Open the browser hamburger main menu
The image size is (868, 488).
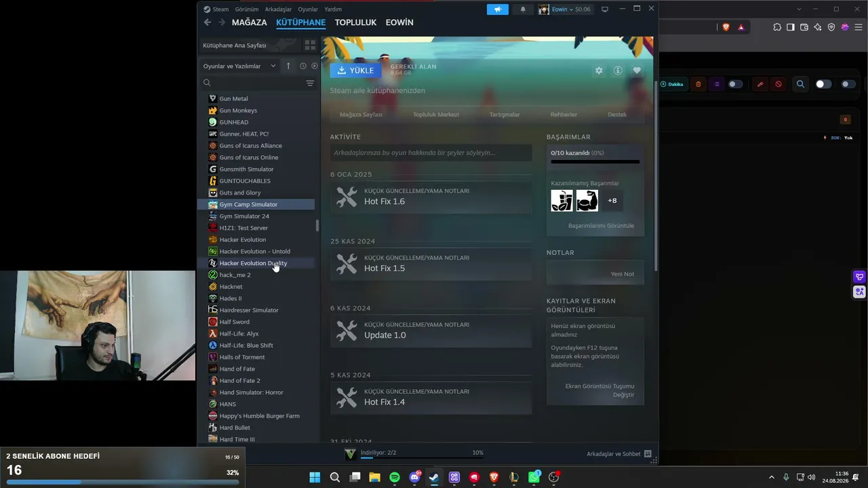[858, 27]
